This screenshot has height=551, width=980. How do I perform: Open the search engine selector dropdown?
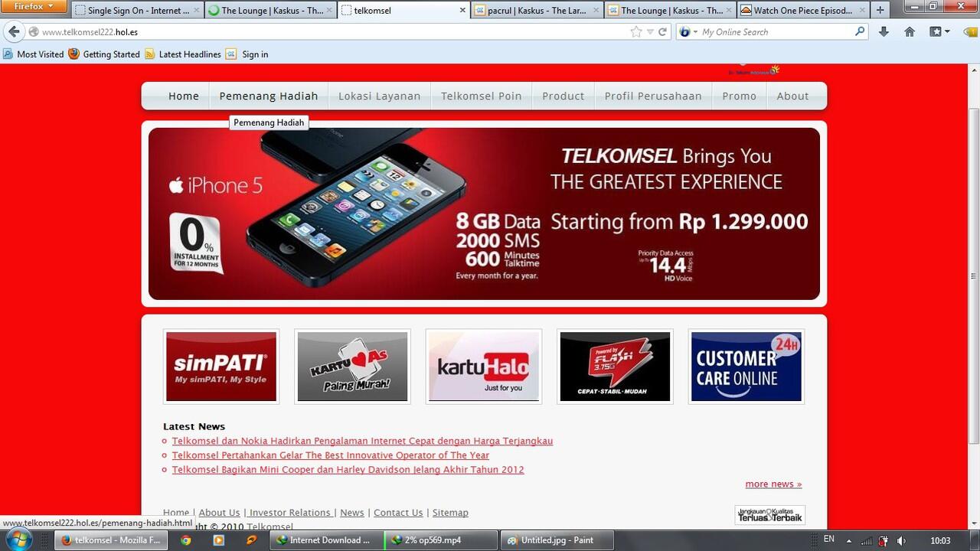[x=689, y=32]
